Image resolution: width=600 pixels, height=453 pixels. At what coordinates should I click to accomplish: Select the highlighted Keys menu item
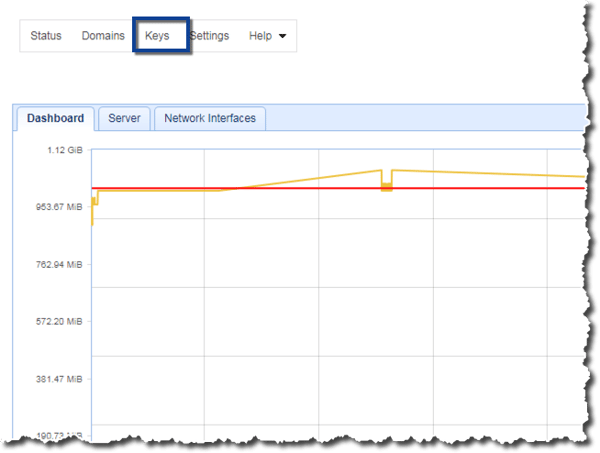(x=157, y=36)
